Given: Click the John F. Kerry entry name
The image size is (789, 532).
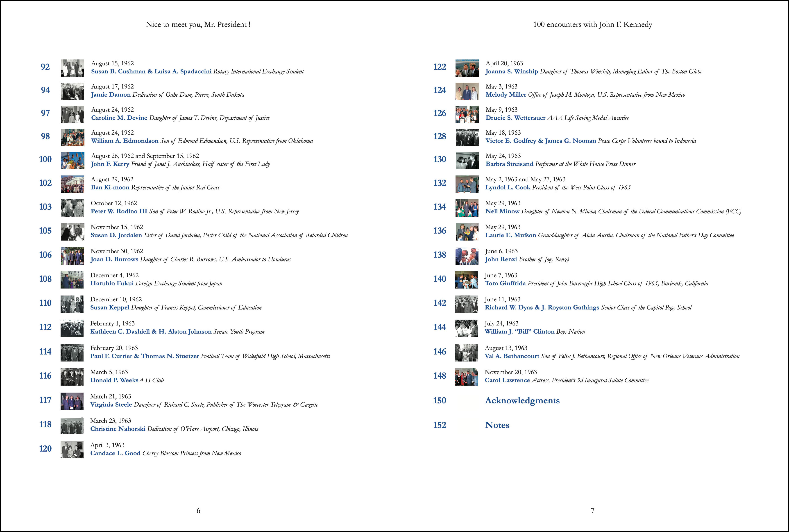Looking at the screenshot, I should tap(110, 164).
